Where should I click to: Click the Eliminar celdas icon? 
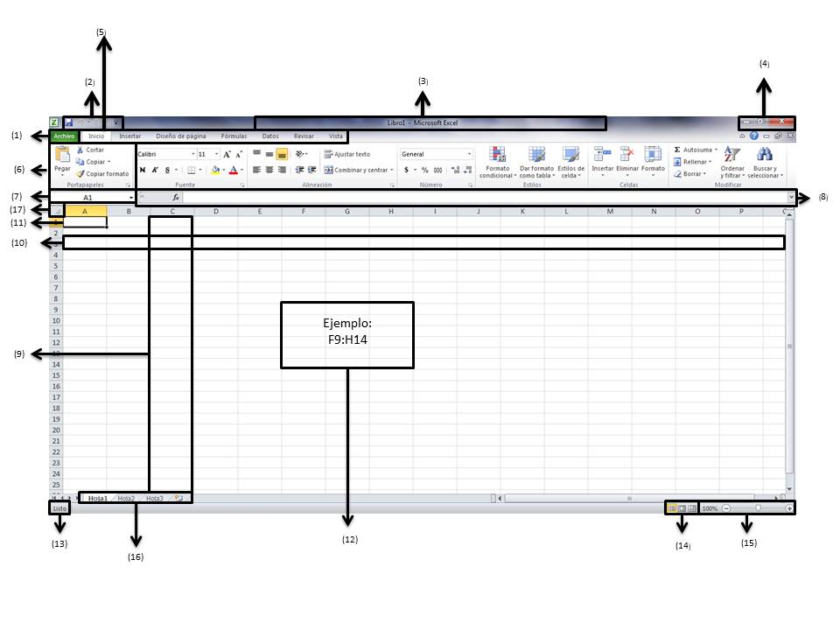pyautogui.click(x=627, y=154)
